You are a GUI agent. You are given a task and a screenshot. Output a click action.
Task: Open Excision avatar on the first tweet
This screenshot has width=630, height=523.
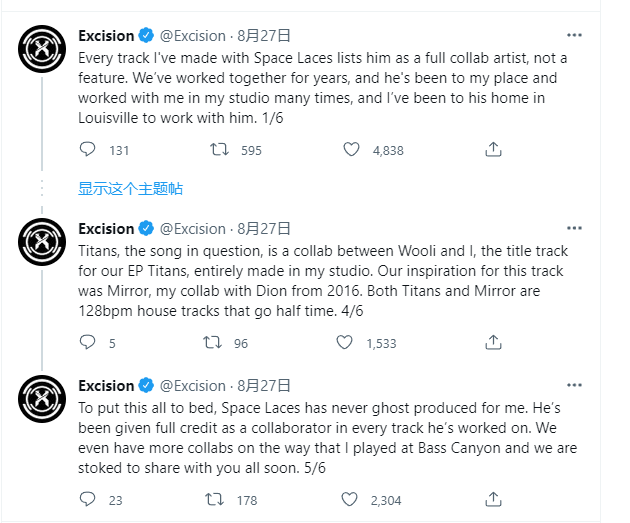point(42,49)
